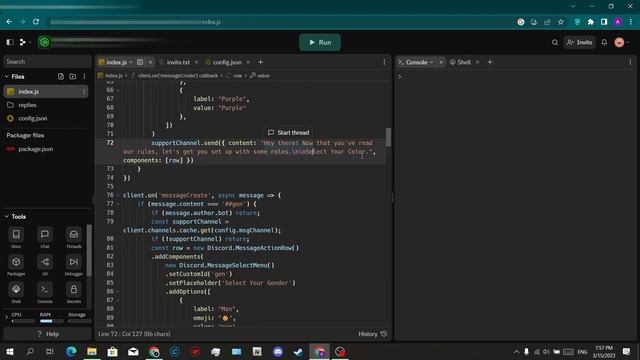
Task: Click the RAM usage bar
Action: [51, 321]
